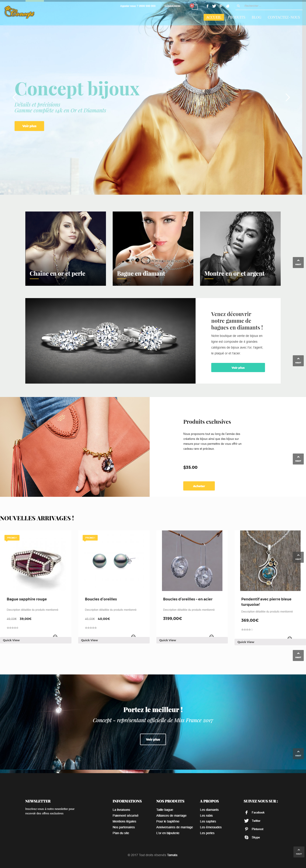Open the PRODUITS menu
This screenshot has width=306, height=868.
(236, 17)
